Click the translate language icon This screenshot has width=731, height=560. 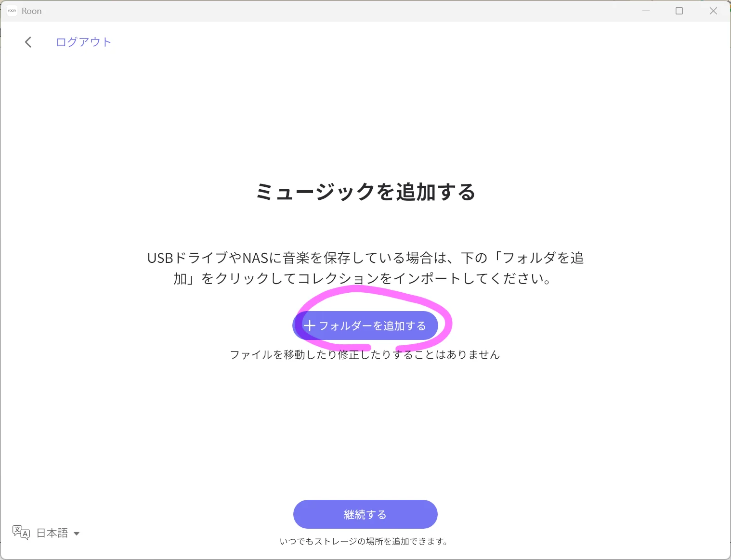pos(21,532)
